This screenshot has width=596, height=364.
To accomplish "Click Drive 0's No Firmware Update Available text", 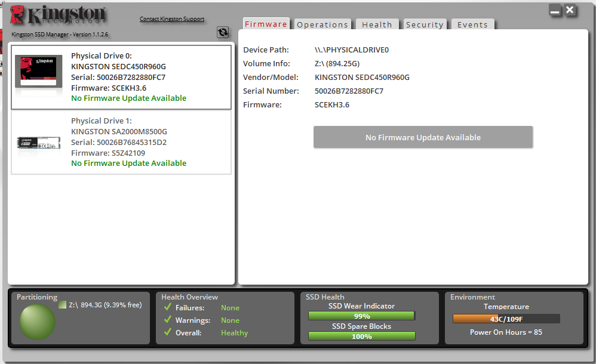I will click(x=128, y=98).
